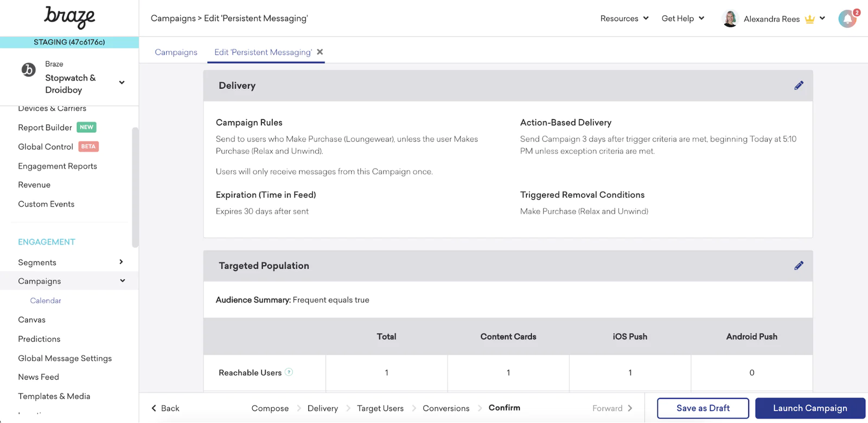Expand the Segments submenu
The height and width of the screenshot is (423, 868).
click(121, 262)
